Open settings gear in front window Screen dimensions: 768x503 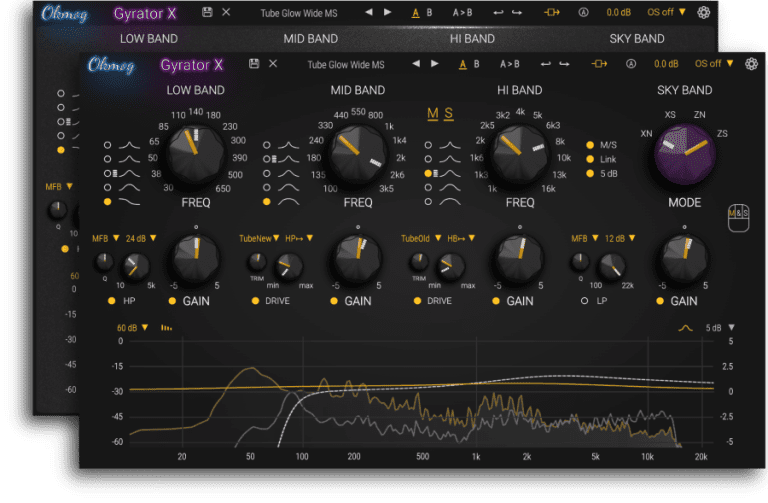(751, 64)
